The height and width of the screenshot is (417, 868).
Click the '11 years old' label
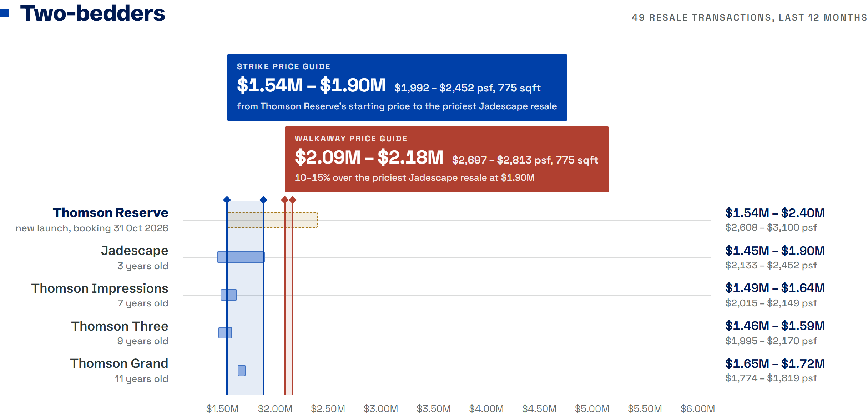pyautogui.click(x=141, y=379)
